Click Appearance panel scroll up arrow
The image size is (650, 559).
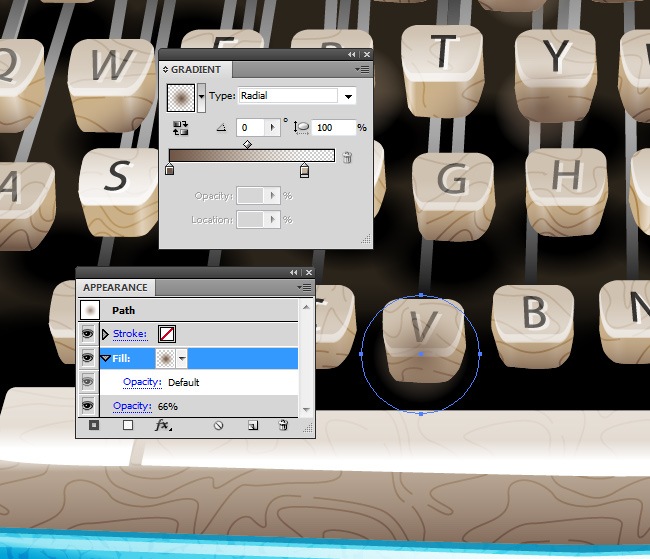tap(306, 307)
